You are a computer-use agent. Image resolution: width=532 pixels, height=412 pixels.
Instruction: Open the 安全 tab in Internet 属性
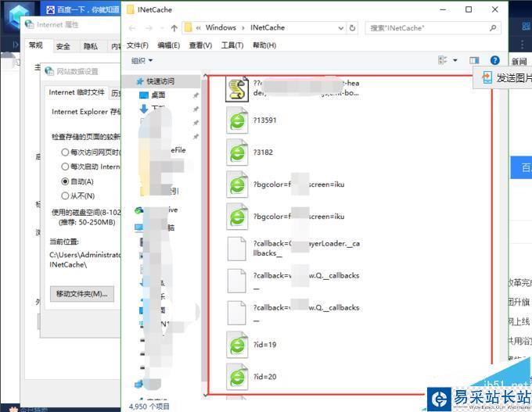[63, 46]
